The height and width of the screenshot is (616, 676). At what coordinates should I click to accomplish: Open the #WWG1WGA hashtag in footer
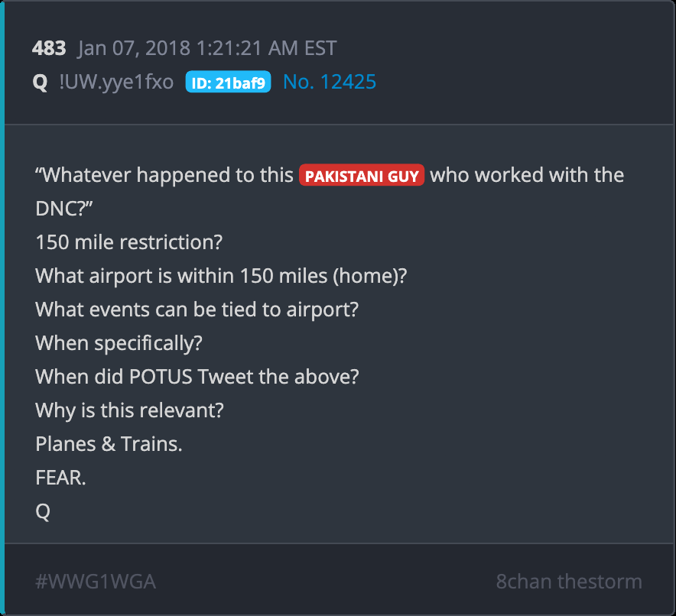(96, 581)
